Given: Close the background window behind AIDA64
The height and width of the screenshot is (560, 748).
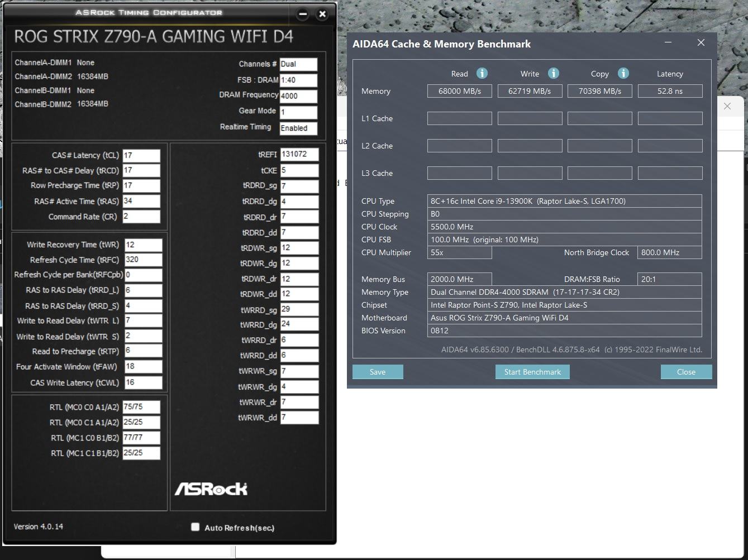Looking at the screenshot, I should click(x=727, y=106).
